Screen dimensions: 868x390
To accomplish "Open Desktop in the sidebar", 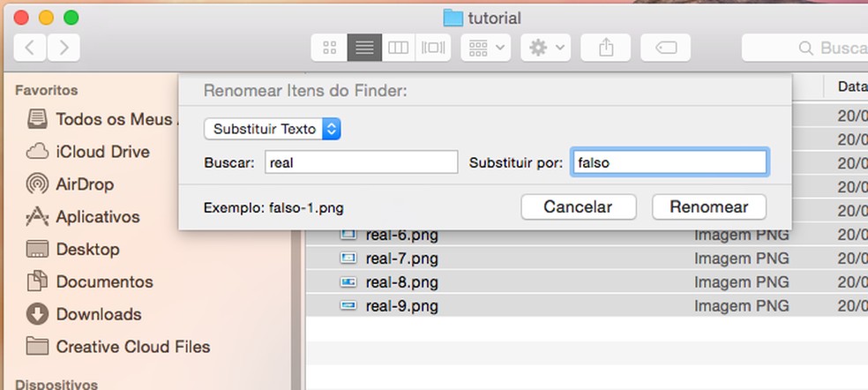I will tap(73, 250).
